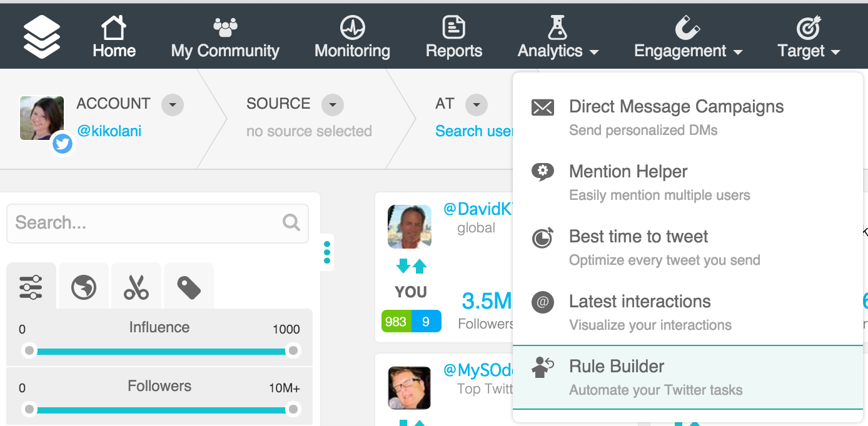Viewport: 868px width, 426px height.
Task: Click the Best time to tweet clock icon
Action: 543,237
